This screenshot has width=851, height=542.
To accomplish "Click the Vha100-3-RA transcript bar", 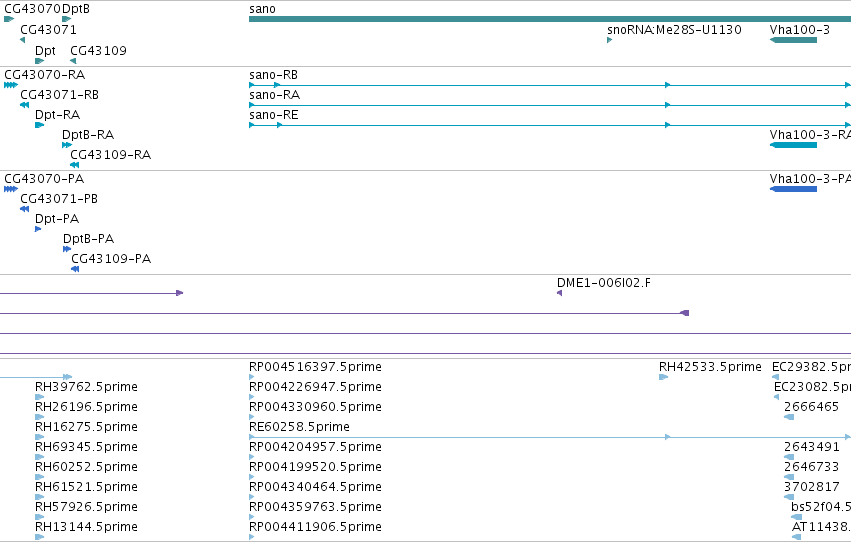I will pyautogui.click(x=793, y=145).
